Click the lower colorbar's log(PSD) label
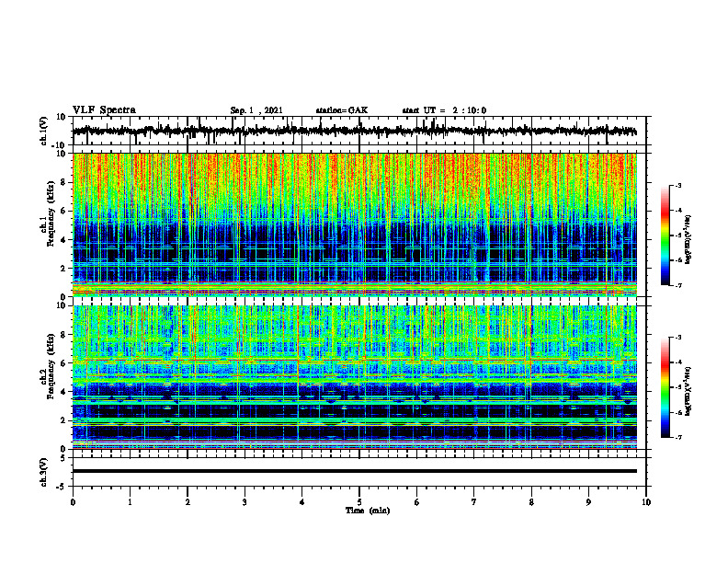Image resolution: width=728 pixels, height=563 pixels. point(688,391)
